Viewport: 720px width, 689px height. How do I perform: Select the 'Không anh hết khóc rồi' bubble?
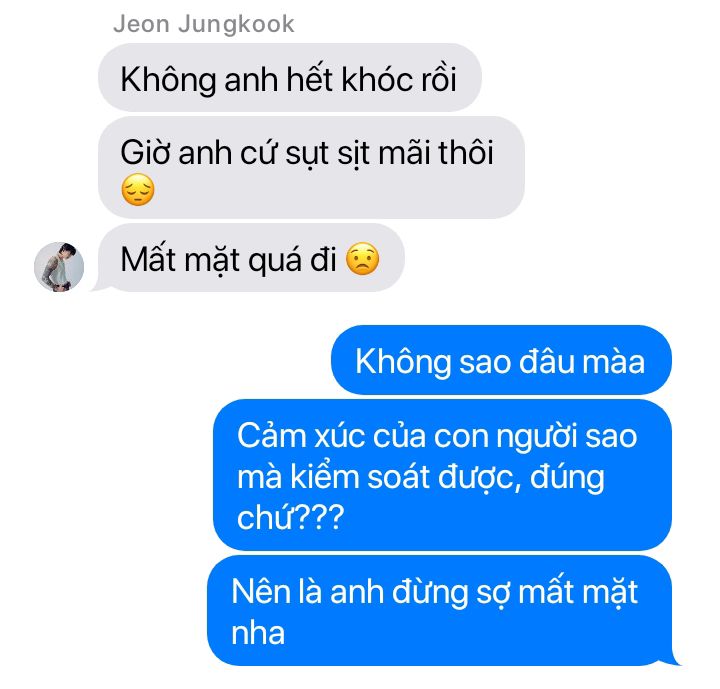[290, 78]
